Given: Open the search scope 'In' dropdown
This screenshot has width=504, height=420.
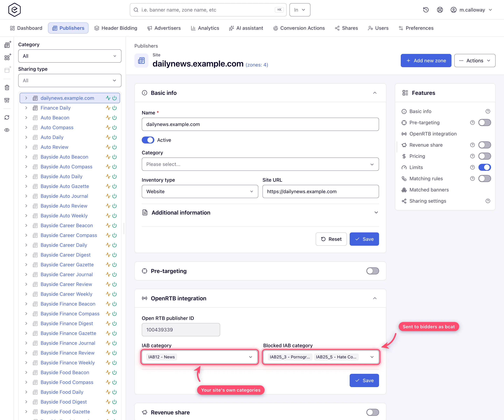Looking at the screenshot, I should (x=300, y=10).
